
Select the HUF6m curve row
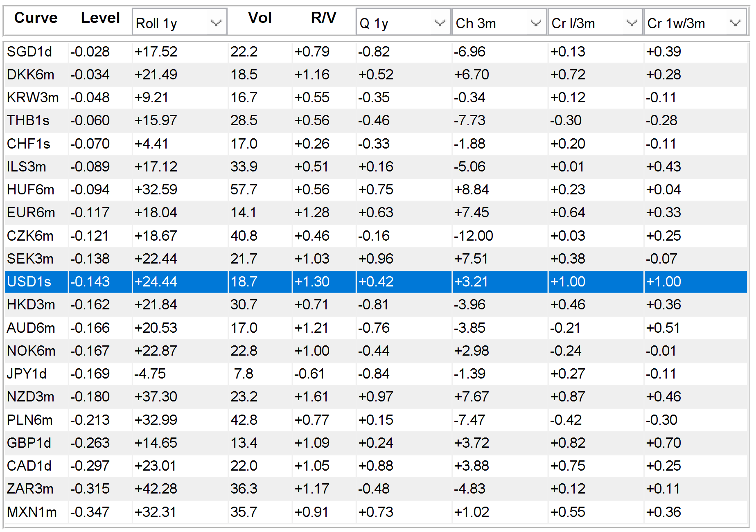point(376,189)
